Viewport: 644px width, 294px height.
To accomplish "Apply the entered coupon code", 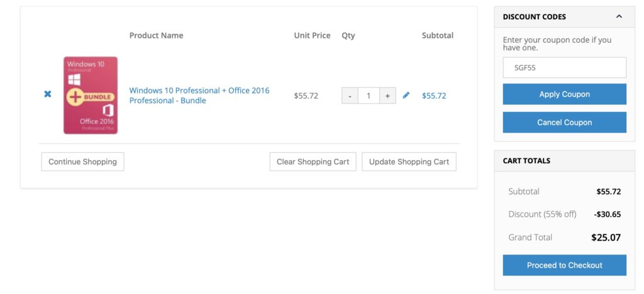I will [564, 94].
